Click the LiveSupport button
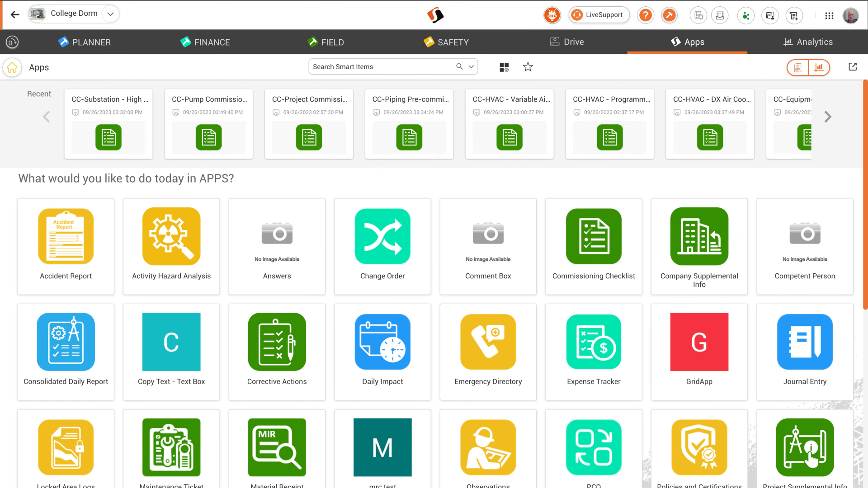The image size is (868, 488). click(599, 15)
